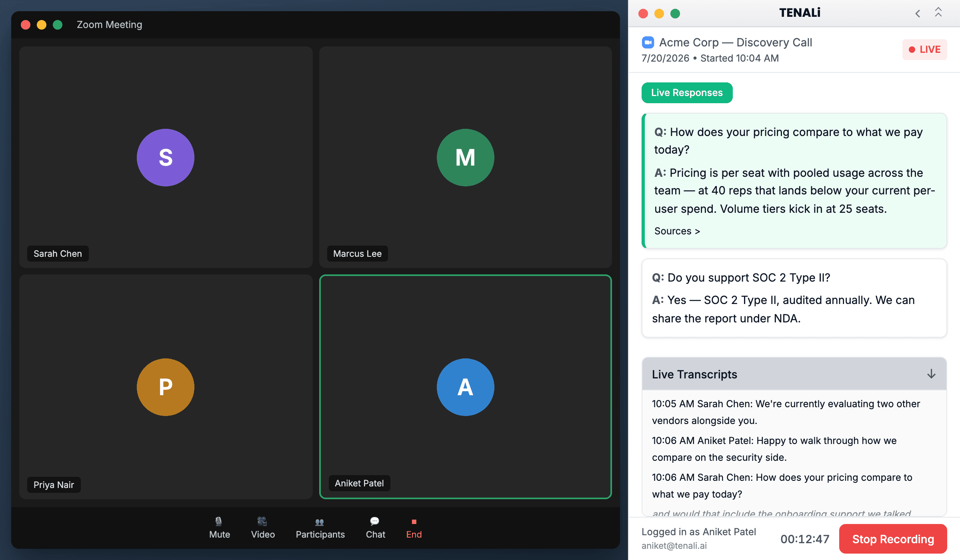Click the Live Transcripts header
Viewport: 960px width, 560px height.
point(794,374)
